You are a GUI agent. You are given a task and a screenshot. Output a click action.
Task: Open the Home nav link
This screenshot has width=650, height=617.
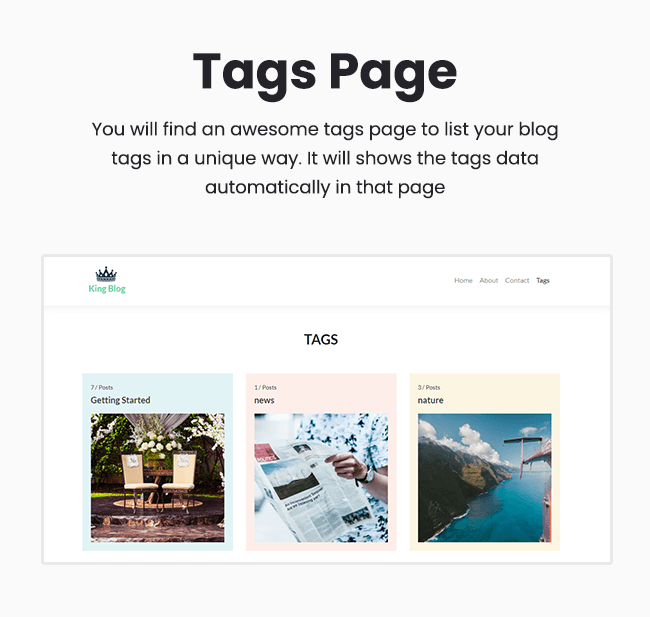point(463,281)
